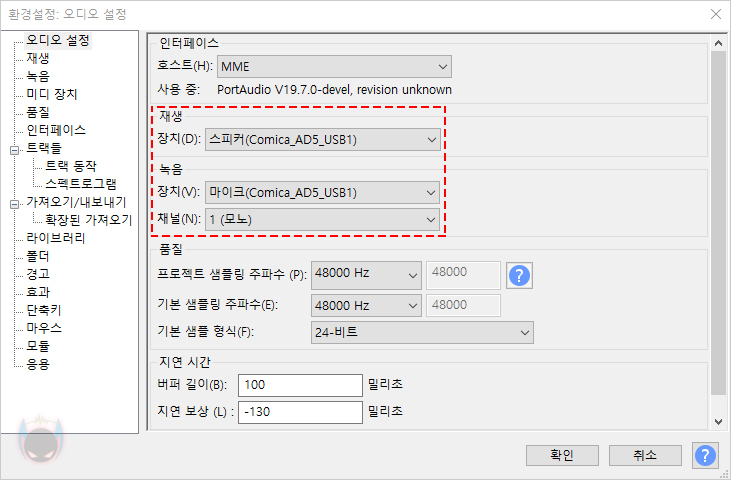This screenshot has width=731, height=480.
Task: Select 미디 장치 category
Action: 52,94
